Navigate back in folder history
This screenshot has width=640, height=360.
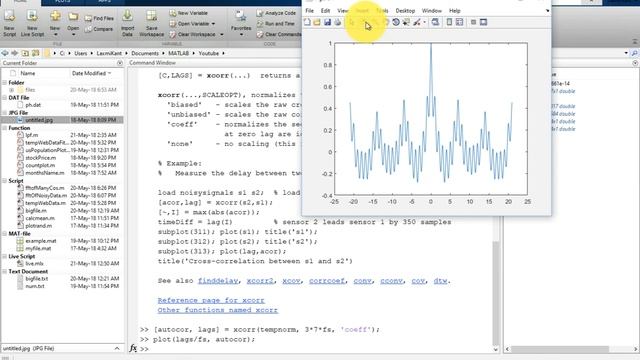click(5, 53)
